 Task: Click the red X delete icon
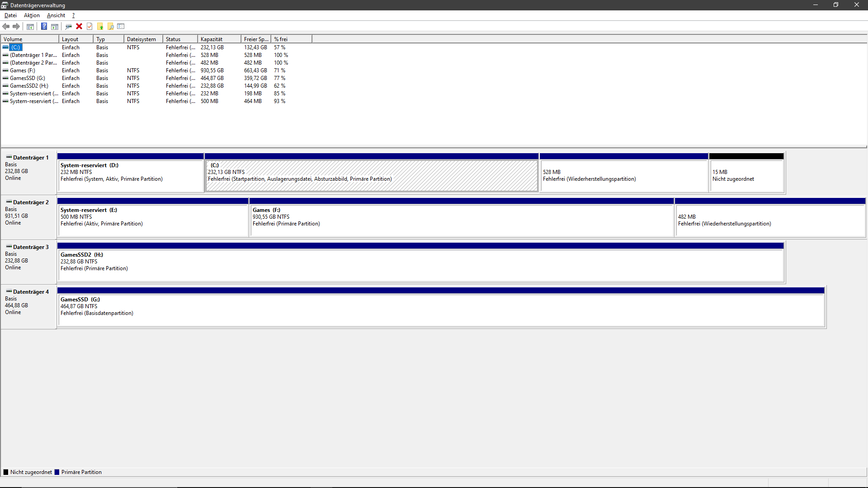pyautogui.click(x=79, y=27)
